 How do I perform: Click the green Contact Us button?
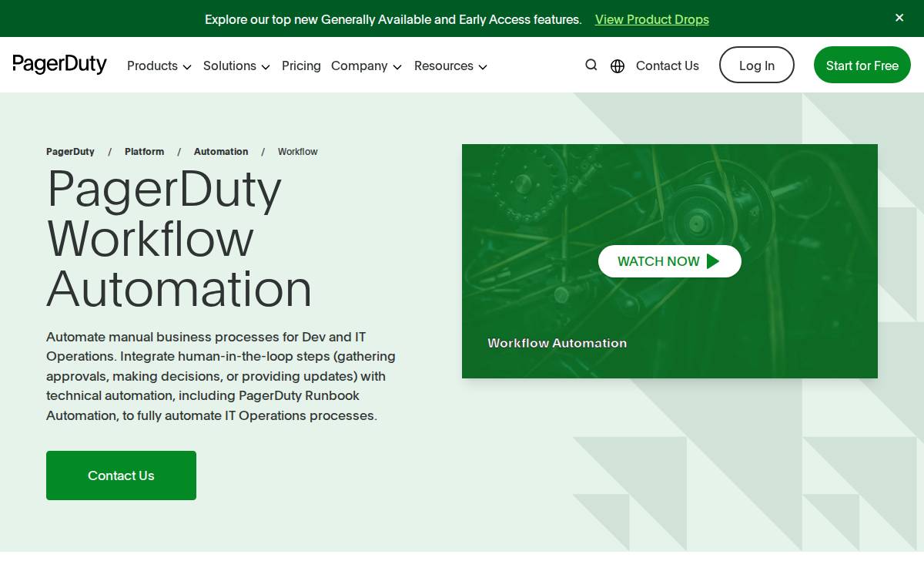click(x=121, y=476)
